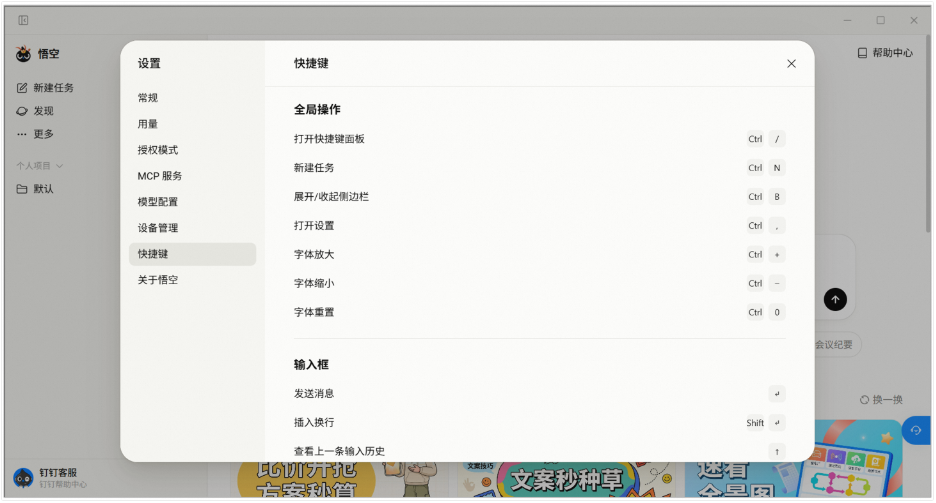Image resolution: width=936 pixels, height=503 pixels.
Task: Click the 发现 sidebar link
Action: 36,111
